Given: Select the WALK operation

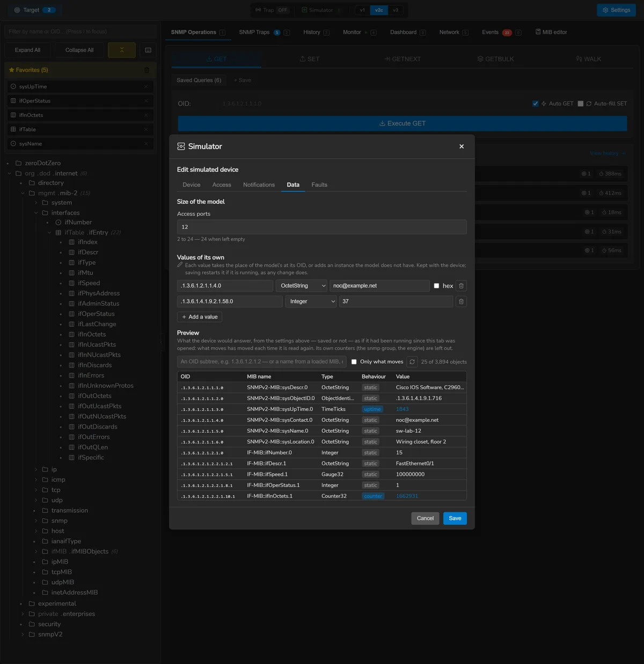Looking at the screenshot, I should coord(589,59).
